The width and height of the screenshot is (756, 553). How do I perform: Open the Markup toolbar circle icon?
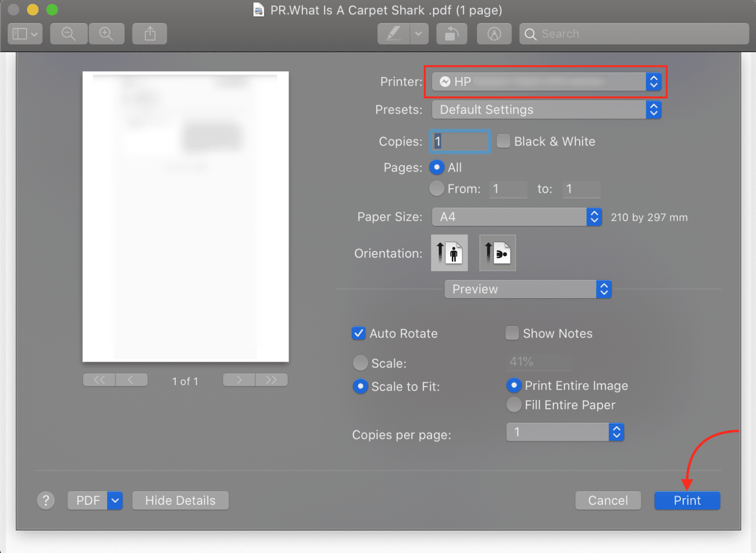point(494,33)
